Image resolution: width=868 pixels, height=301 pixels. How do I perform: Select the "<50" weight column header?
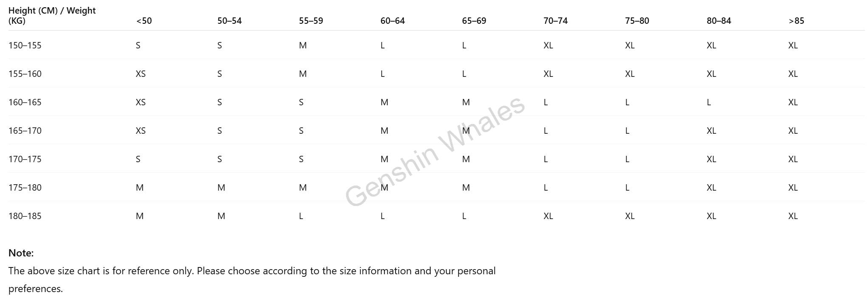(x=144, y=21)
